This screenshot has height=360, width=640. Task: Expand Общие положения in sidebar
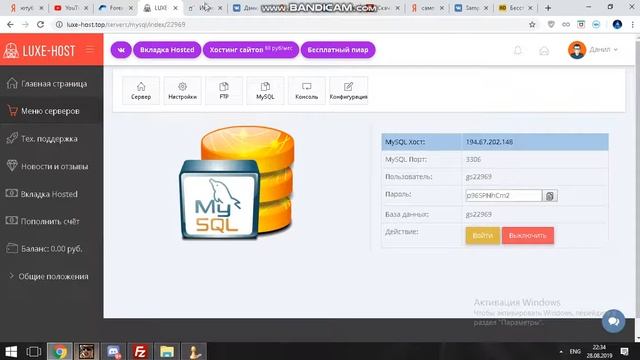tap(51, 276)
